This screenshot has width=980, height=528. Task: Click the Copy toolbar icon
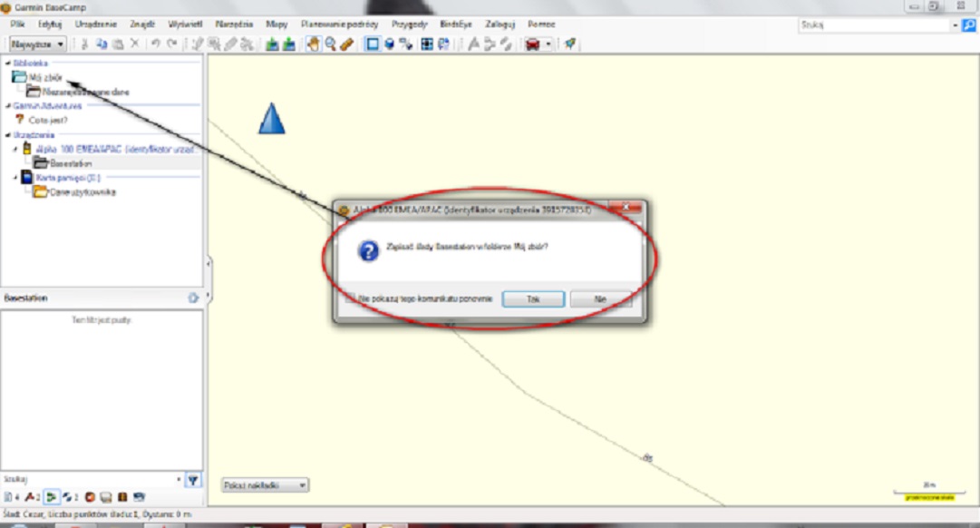[x=102, y=44]
